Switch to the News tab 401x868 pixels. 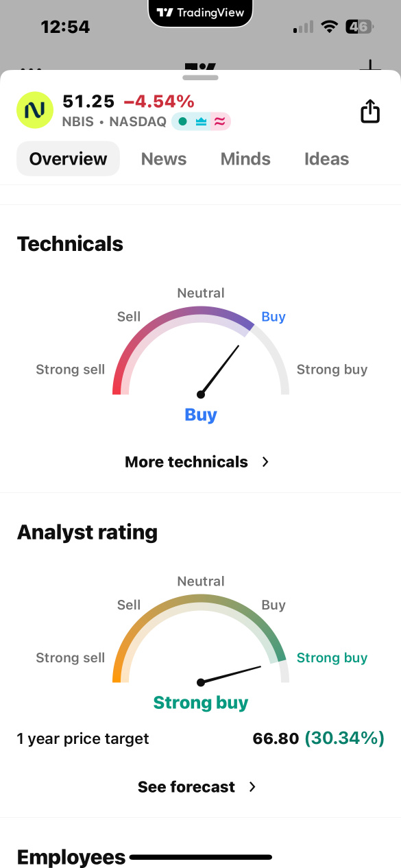164,159
